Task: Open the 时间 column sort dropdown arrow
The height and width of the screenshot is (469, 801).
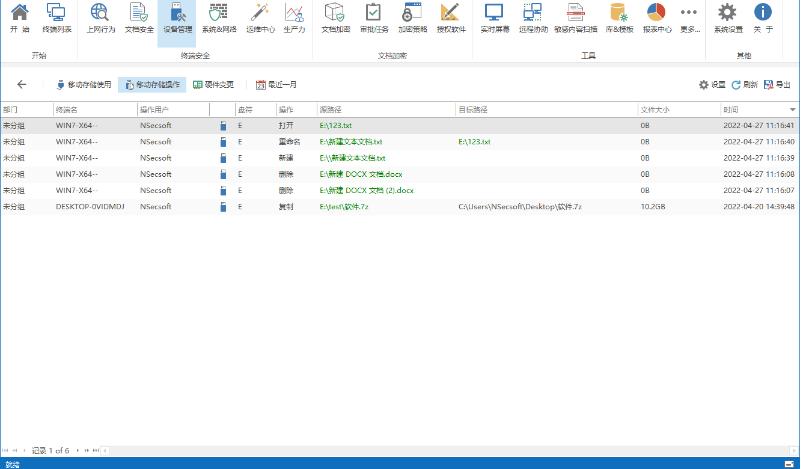Action: pos(792,108)
